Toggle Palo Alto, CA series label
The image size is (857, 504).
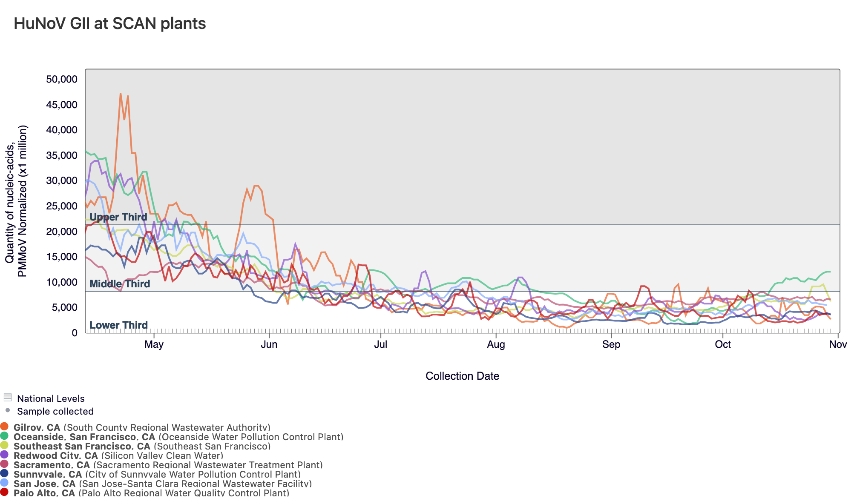(44, 493)
